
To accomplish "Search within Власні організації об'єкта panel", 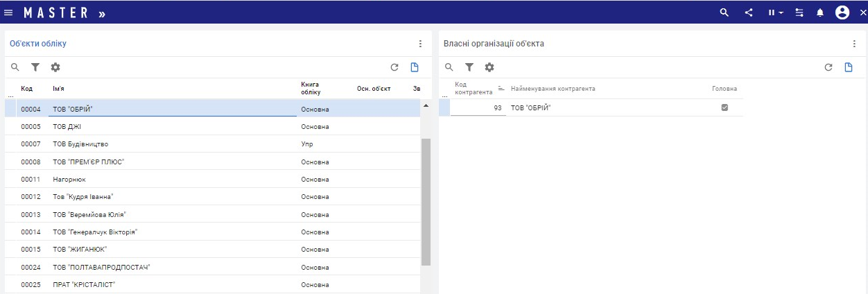I will (449, 67).
